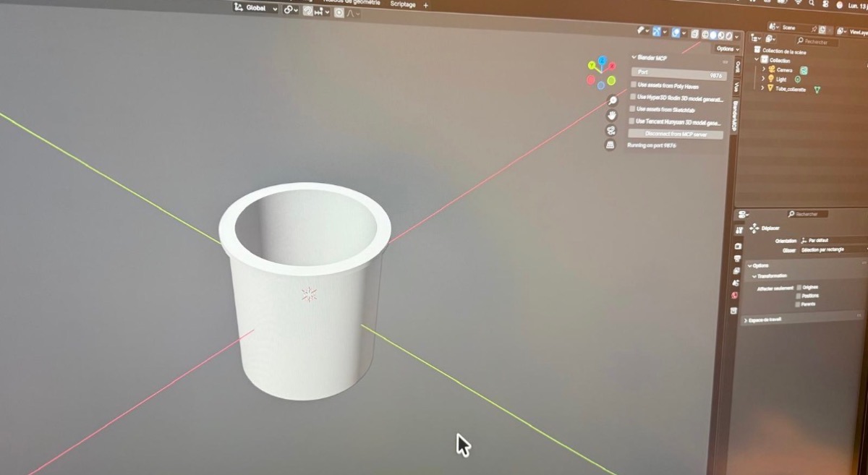Switch perspective/orthographic with grid icon
Screen dimensions: 868x475
[x=610, y=145]
